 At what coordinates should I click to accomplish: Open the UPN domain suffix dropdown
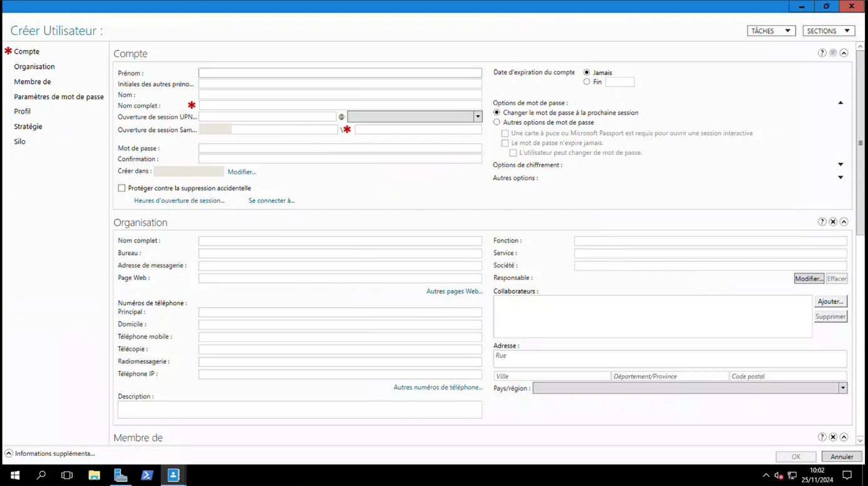pos(478,116)
